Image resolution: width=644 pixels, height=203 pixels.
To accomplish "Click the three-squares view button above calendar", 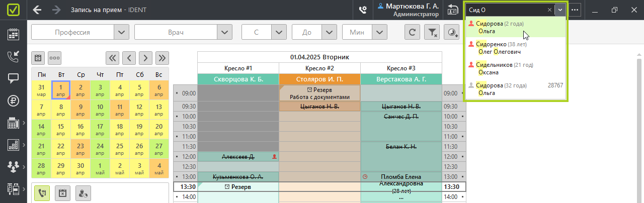I will point(54,57).
